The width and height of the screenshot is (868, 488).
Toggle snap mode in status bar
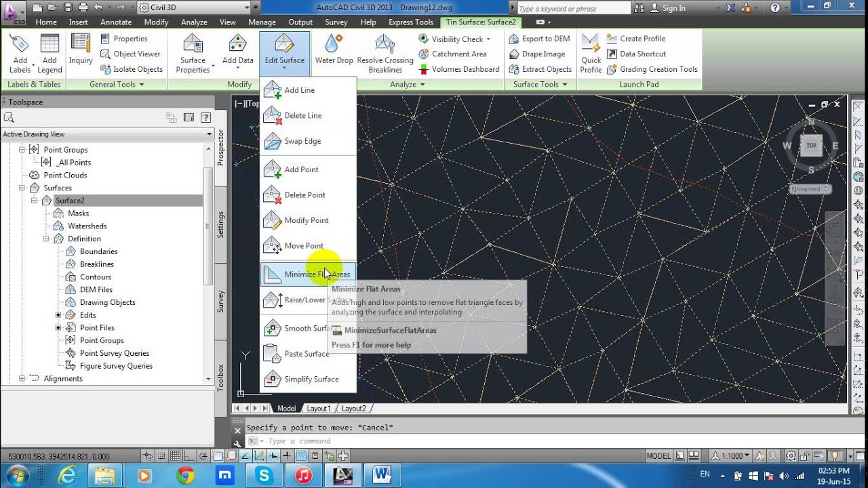coord(162,456)
